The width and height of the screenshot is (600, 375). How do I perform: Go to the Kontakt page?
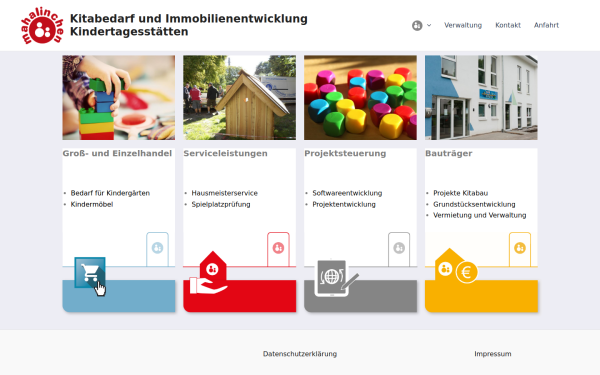(508, 25)
